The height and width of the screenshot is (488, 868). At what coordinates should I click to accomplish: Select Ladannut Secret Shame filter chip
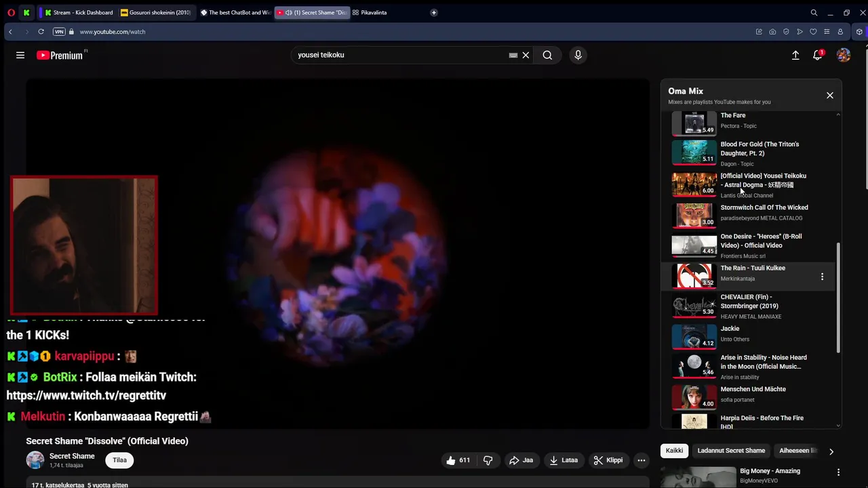click(x=731, y=451)
